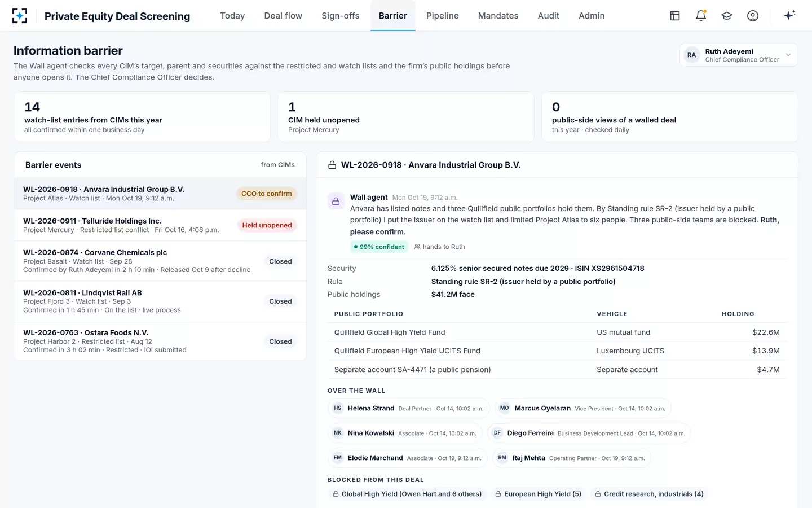Click the DF avatar for Diego Ferreira
The image size is (812, 508).
click(x=497, y=433)
